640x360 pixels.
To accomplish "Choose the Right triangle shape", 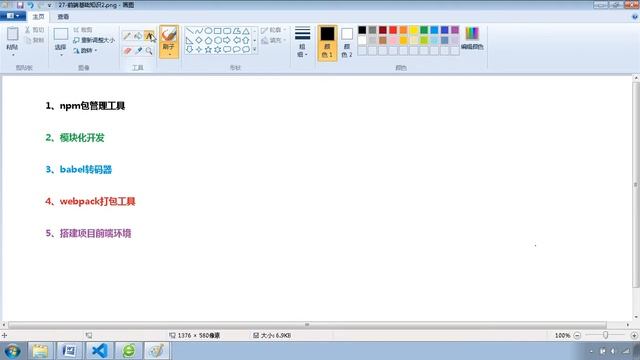I will (x=189, y=40).
